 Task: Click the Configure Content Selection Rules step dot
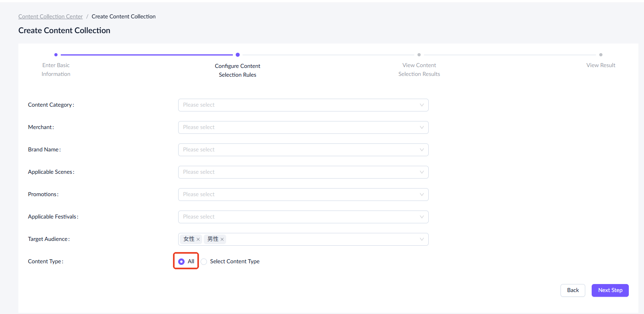tap(238, 55)
